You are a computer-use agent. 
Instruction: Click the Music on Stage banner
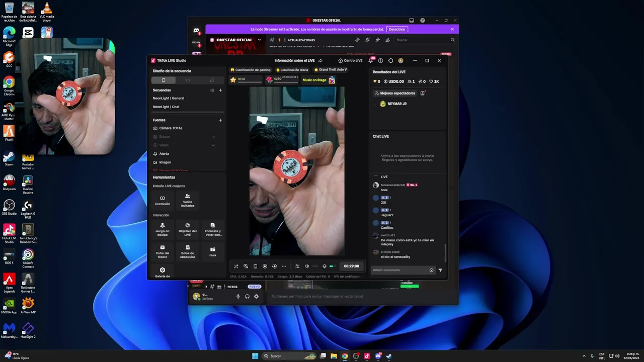click(x=318, y=80)
